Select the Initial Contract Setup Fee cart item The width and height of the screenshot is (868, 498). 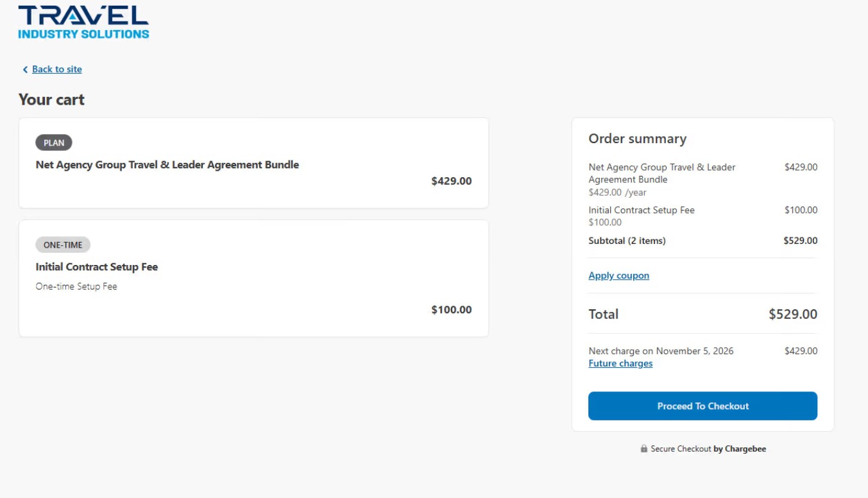97,267
